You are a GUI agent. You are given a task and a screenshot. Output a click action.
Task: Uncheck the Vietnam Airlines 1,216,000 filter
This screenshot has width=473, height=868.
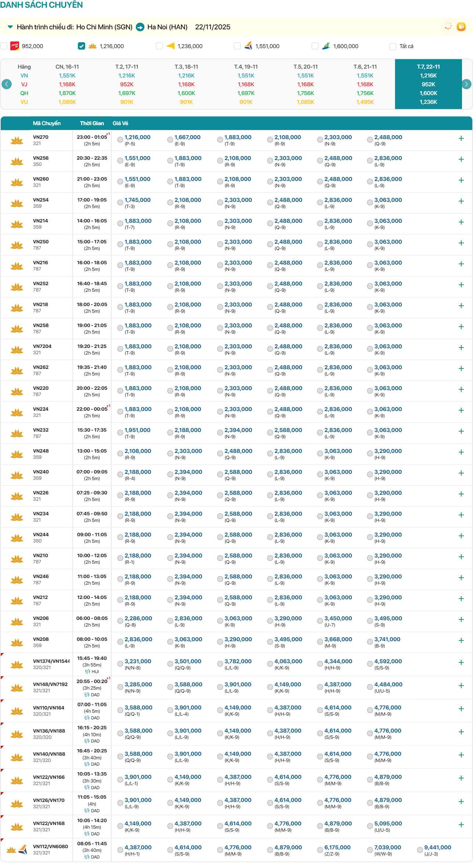(82, 46)
